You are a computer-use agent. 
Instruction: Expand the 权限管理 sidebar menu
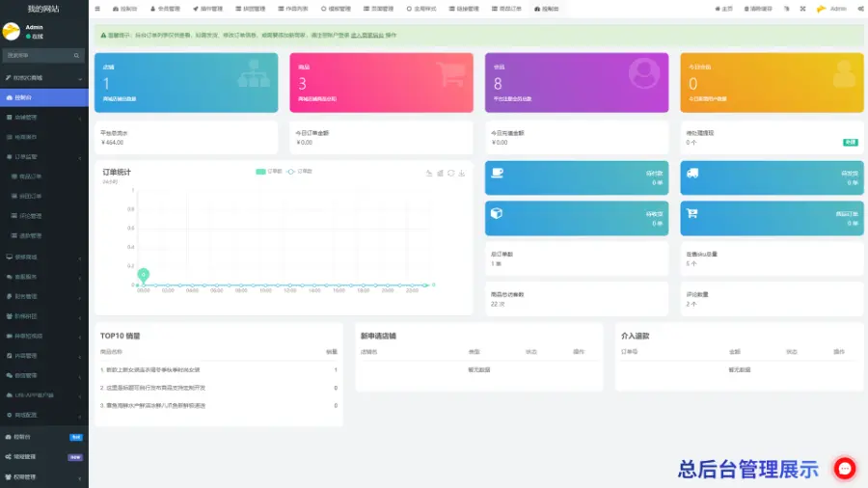(x=43, y=476)
